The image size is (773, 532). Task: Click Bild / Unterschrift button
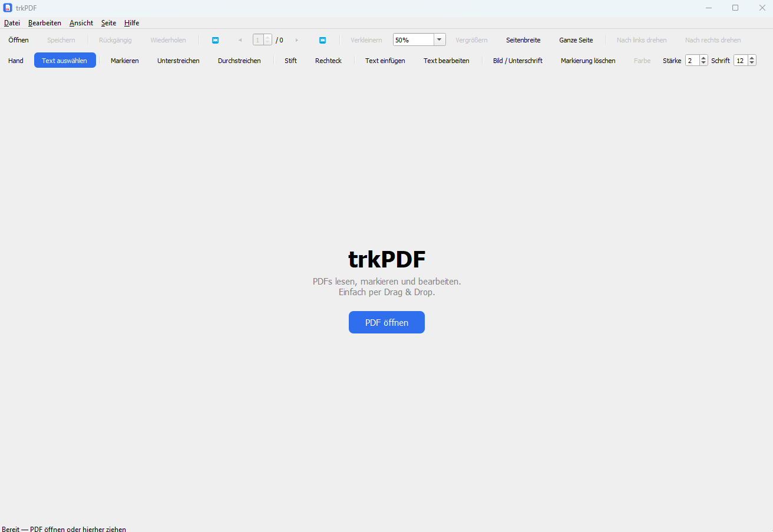[518, 61]
